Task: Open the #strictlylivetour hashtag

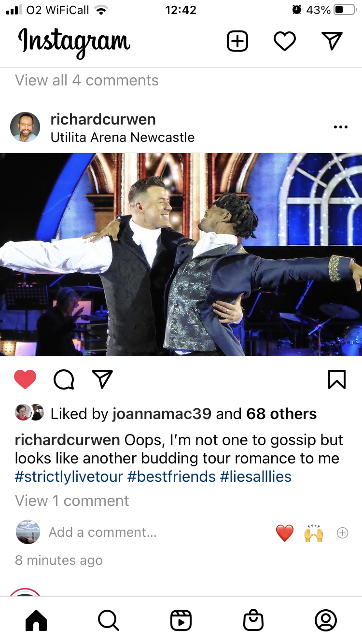Action: click(69, 476)
